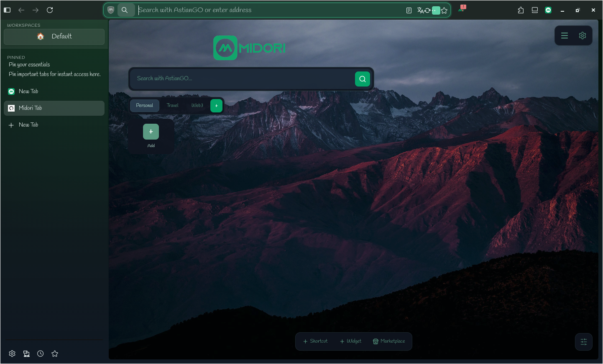Open the red alert extension icon
Image resolution: width=603 pixels, height=364 pixels.
coord(462,8)
